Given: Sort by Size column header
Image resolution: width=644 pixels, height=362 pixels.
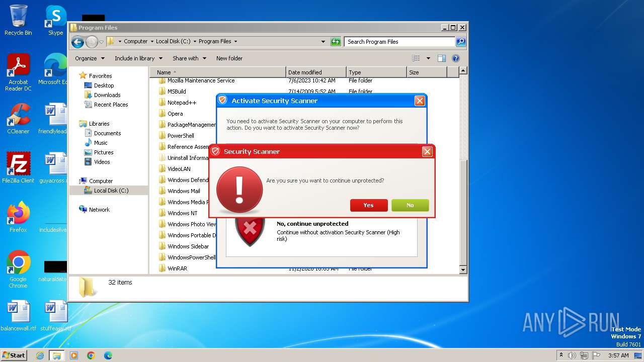Looking at the screenshot, I should click(427, 72).
